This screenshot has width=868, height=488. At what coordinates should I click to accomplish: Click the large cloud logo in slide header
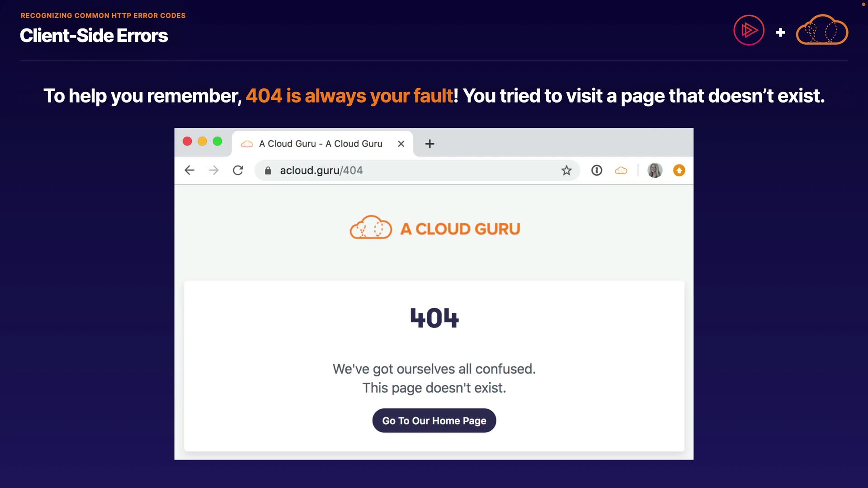click(821, 31)
